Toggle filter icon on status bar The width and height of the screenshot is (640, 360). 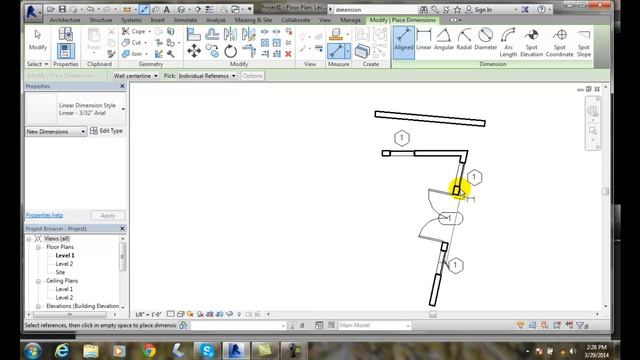(x=581, y=325)
